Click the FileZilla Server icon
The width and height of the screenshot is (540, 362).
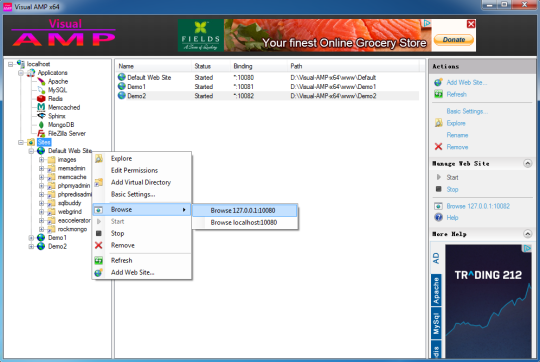point(41,133)
